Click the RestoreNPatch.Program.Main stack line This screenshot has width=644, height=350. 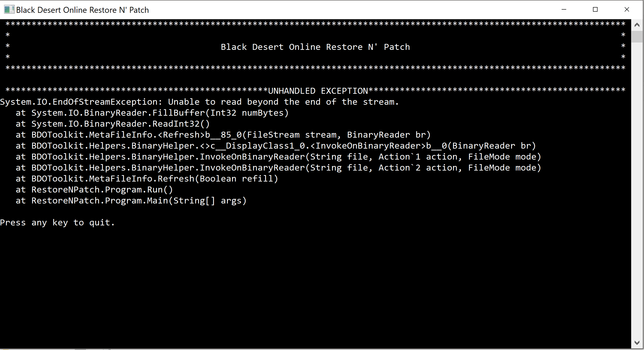[x=139, y=201]
